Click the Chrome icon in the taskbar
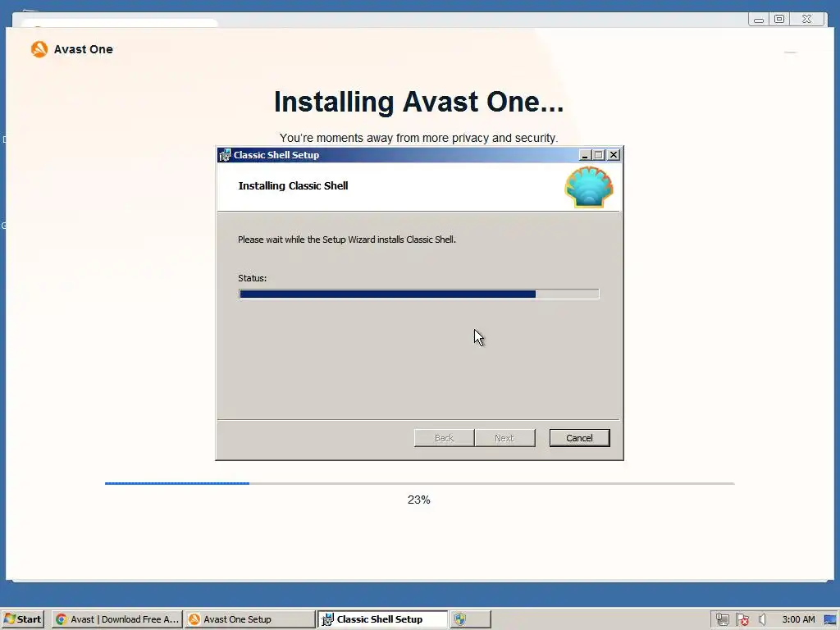The image size is (840, 630). (x=61, y=619)
